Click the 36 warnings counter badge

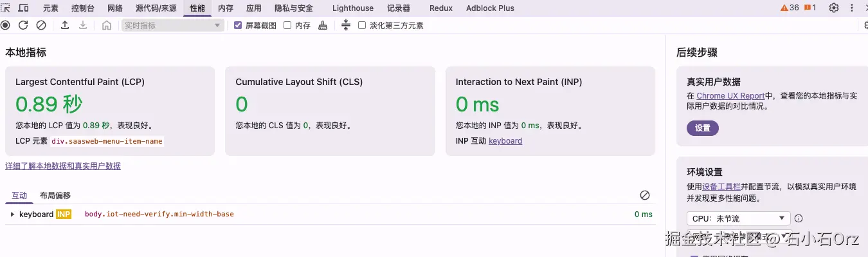[790, 8]
